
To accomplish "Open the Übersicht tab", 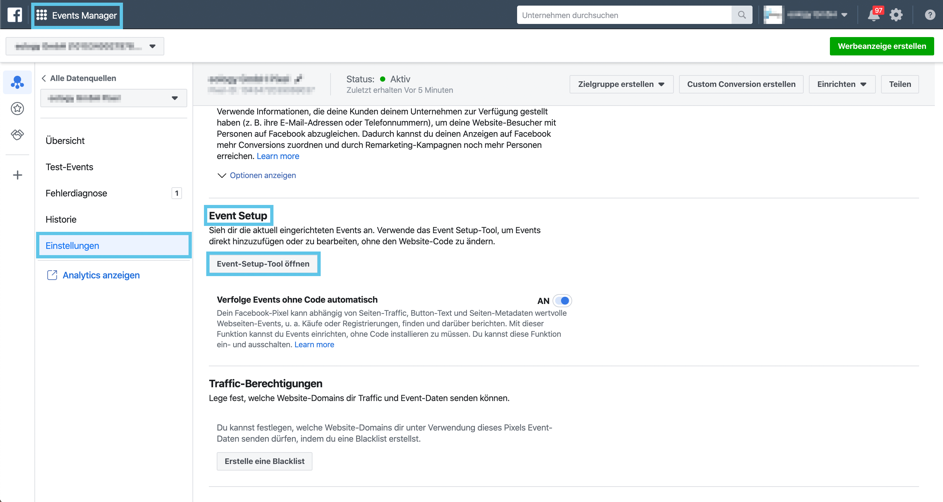I will tap(65, 141).
